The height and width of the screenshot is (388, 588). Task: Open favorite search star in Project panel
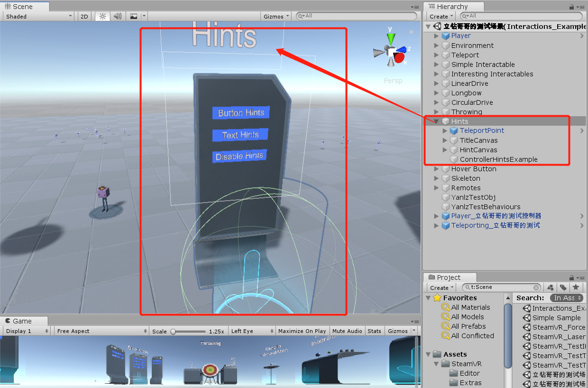576,287
